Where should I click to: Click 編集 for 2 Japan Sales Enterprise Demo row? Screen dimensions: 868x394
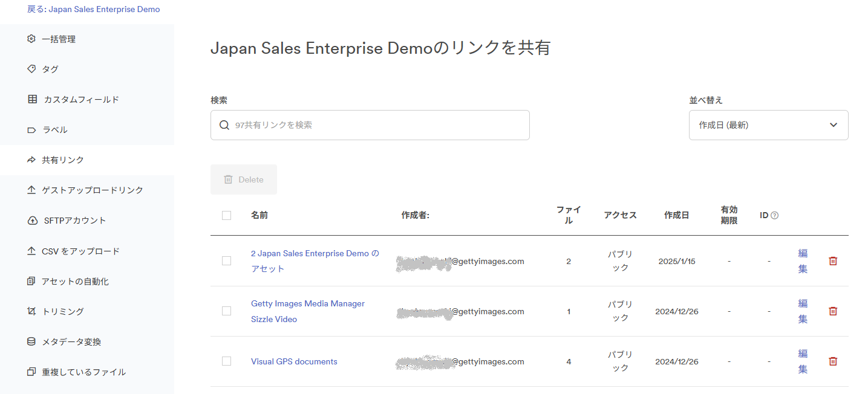pos(803,261)
